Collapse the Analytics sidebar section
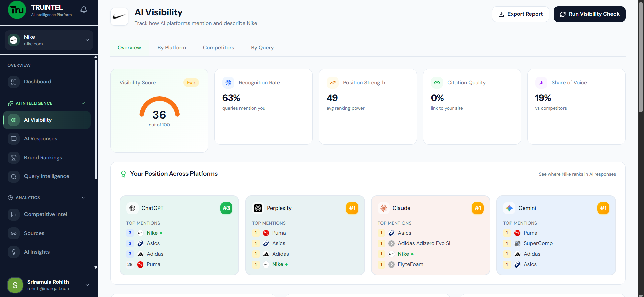This screenshot has width=644, height=297. click(83, 198)
